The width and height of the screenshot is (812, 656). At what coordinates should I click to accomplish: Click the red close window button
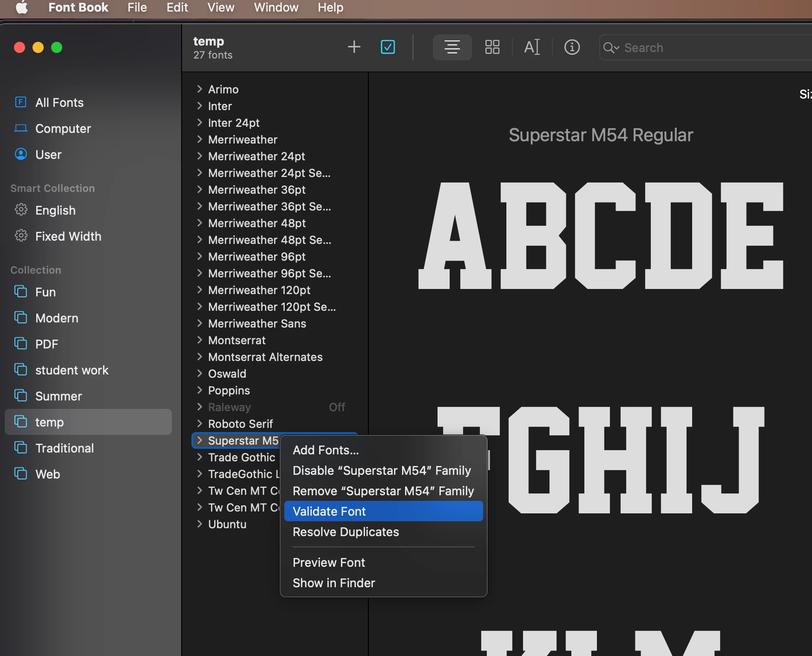coord(20,47)
